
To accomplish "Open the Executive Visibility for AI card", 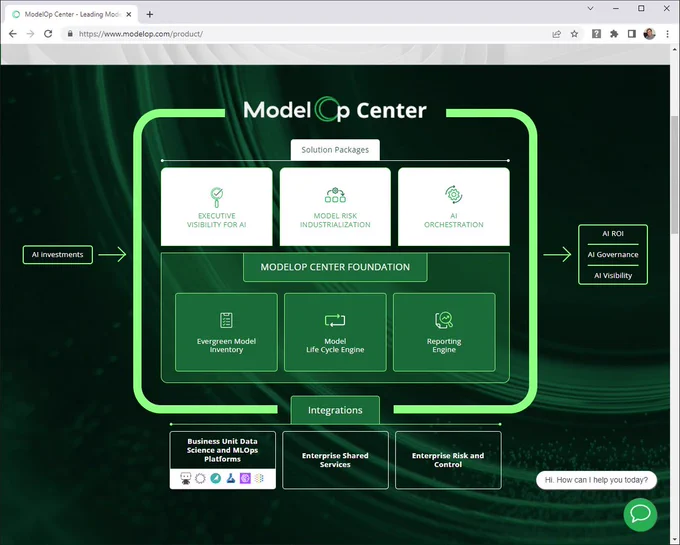I will point(217,206).
